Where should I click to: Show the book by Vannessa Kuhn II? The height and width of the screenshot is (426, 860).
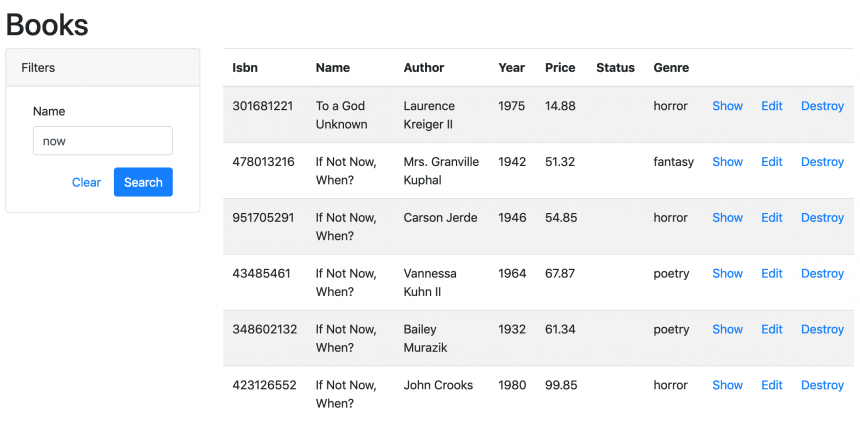coord(727,274)
